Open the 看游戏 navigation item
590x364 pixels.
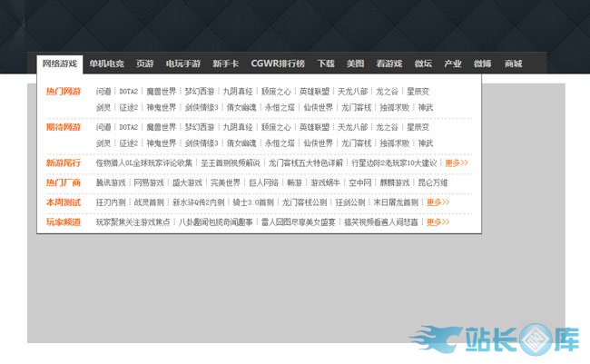388,64
